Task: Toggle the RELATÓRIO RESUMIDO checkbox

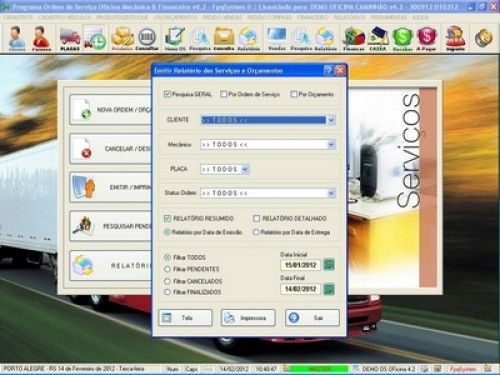Action: point(167,218)
